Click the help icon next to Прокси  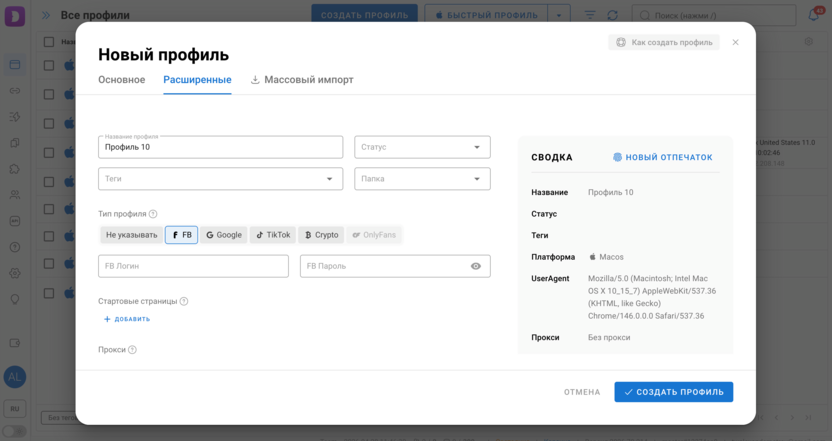pos(132,350)
